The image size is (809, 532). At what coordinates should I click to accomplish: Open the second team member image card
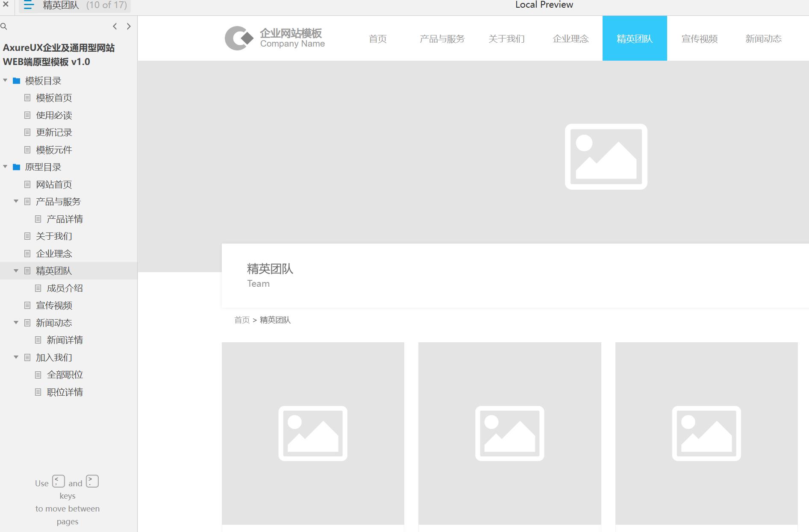tap(509, 433)
